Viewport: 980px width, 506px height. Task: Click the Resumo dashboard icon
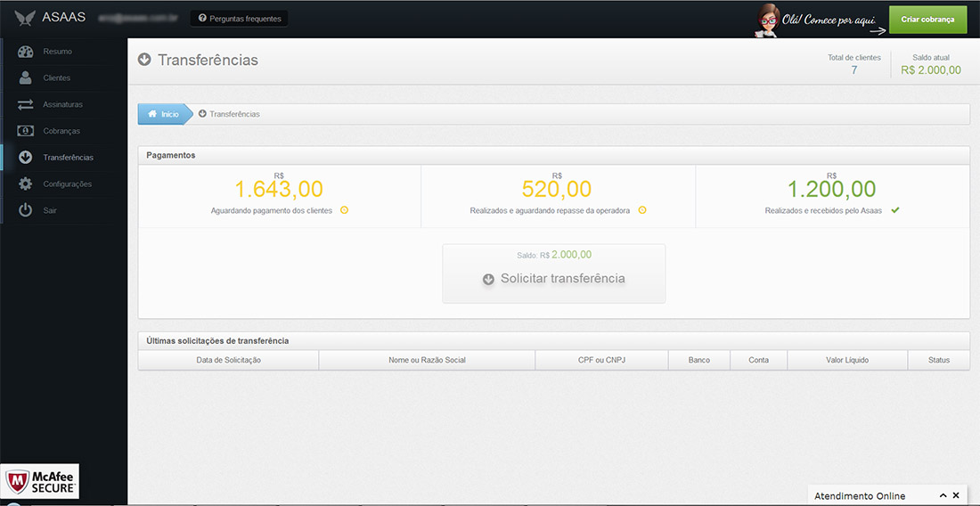tap(25, 52)
